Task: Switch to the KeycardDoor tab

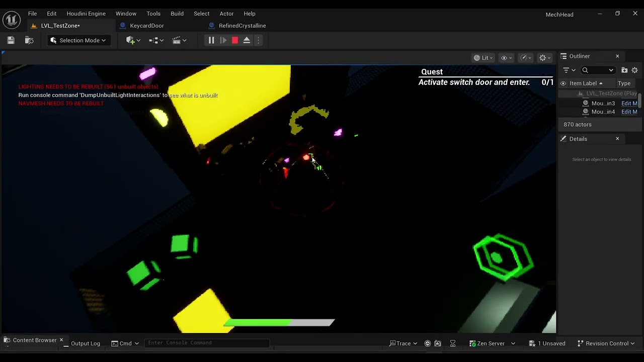Action: pos(147,26)
